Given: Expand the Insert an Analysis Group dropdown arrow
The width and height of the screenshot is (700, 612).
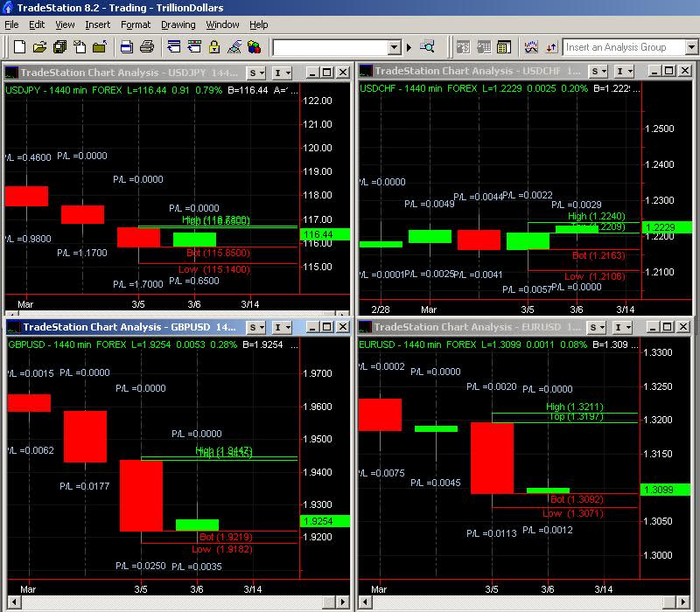Looking at the screenshot, I should [x=691, y=47].
